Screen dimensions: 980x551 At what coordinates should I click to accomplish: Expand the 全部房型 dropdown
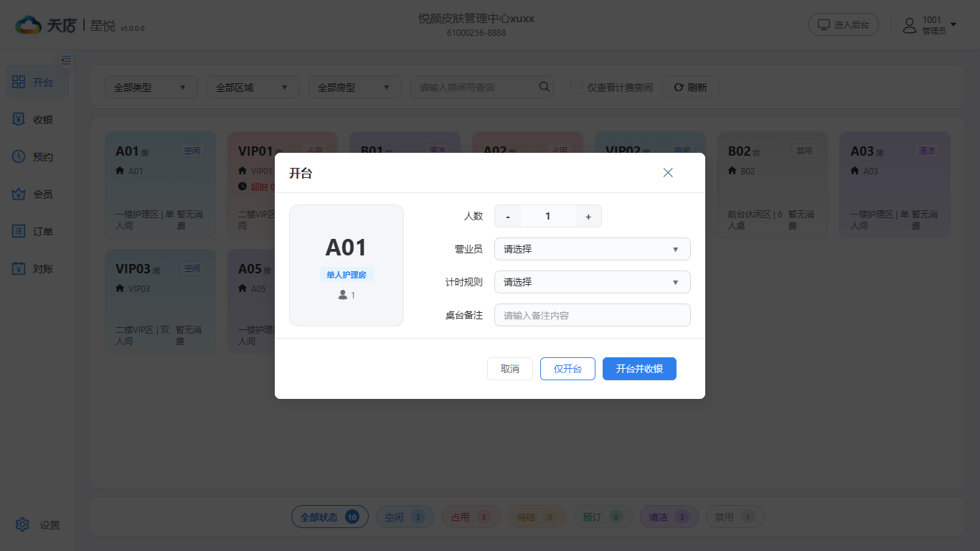(x=354, y=87)
